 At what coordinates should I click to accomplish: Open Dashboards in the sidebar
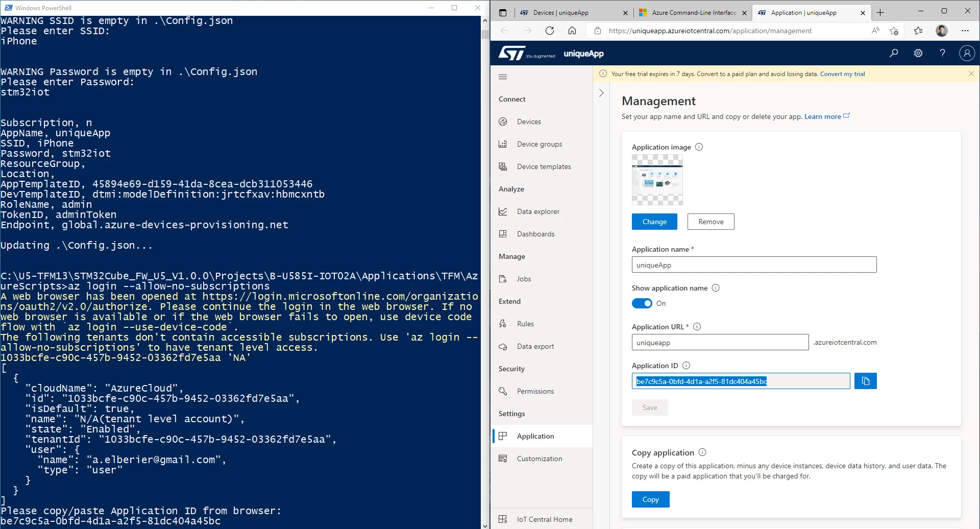541,234
